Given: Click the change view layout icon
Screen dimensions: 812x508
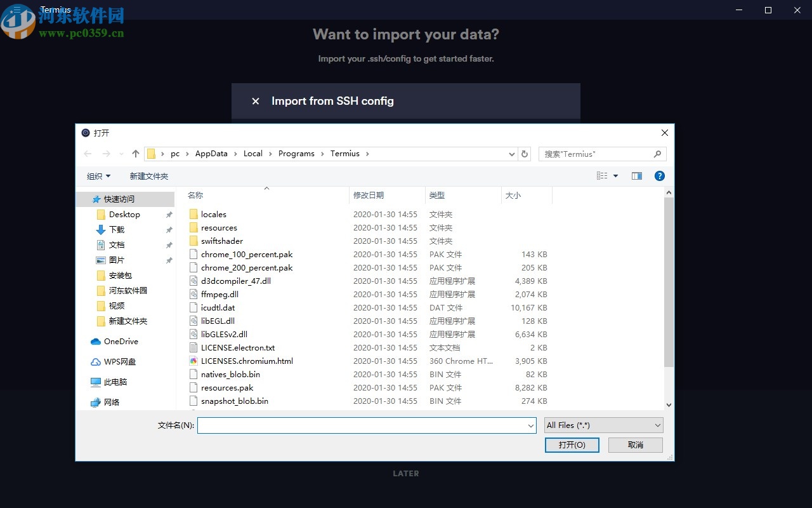Looking at the screenshot, I should [602, 176].
